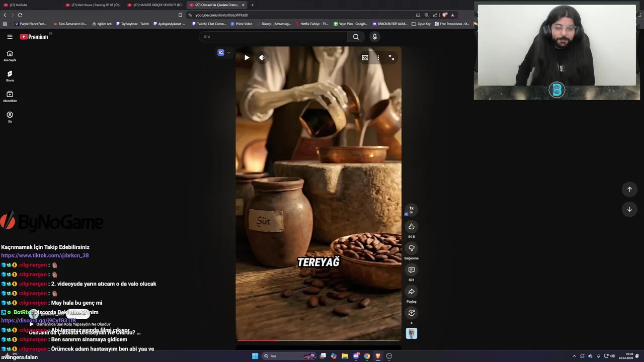The width and height of the screenshot is (644, 362).
Task: Close the Osmanlı'da Çikolata tab
Action: 243,5
